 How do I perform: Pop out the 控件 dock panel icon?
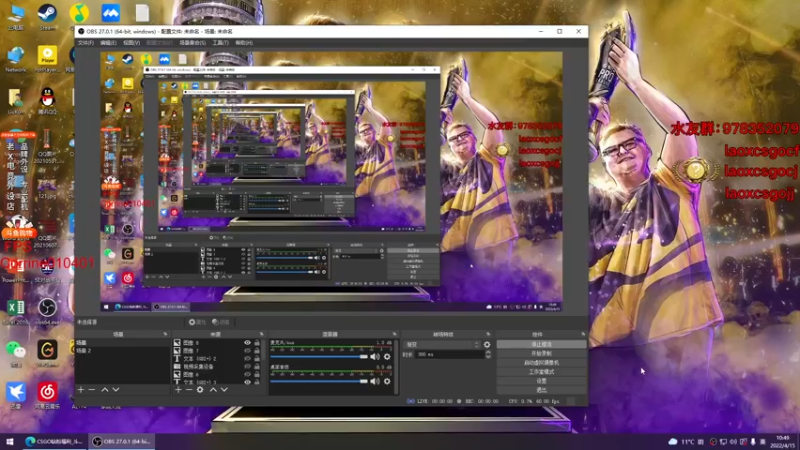[583, 334]
